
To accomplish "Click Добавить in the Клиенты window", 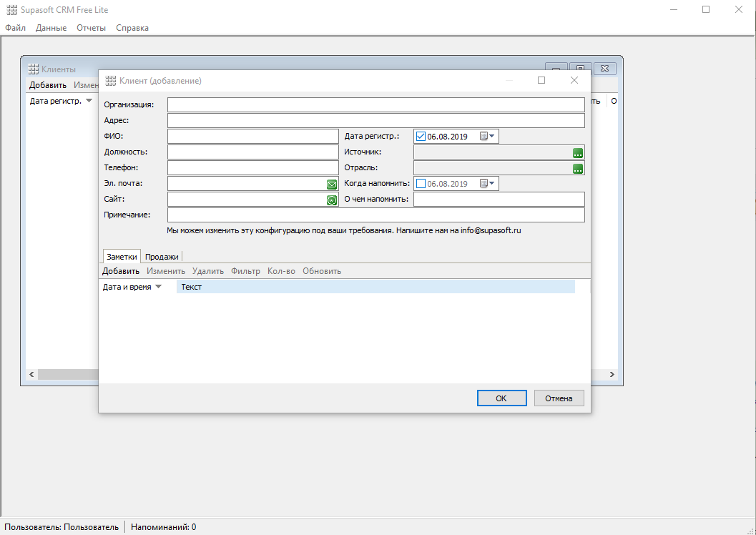I will [x=48, y=85].
